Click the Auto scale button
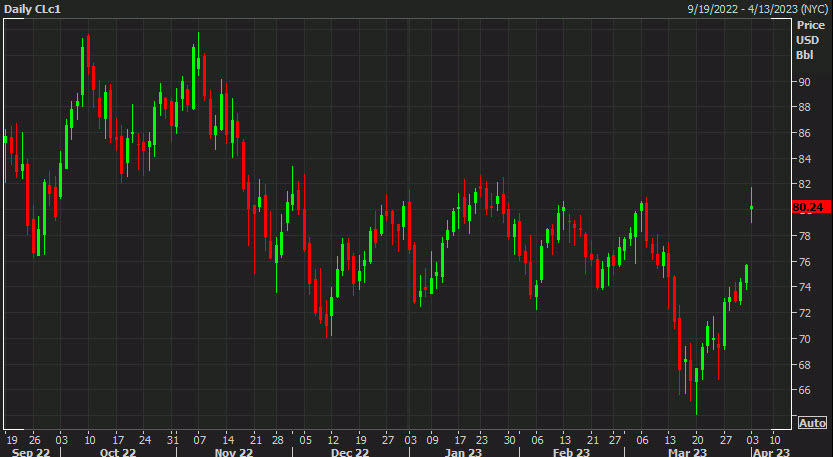Screen dimensions: 833x457 pos(812,423)
